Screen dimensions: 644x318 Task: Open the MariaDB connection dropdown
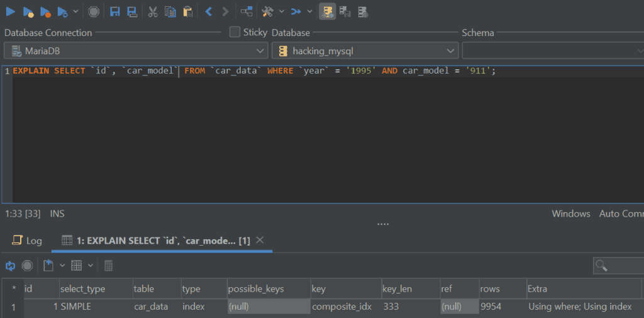click(136, 51)
